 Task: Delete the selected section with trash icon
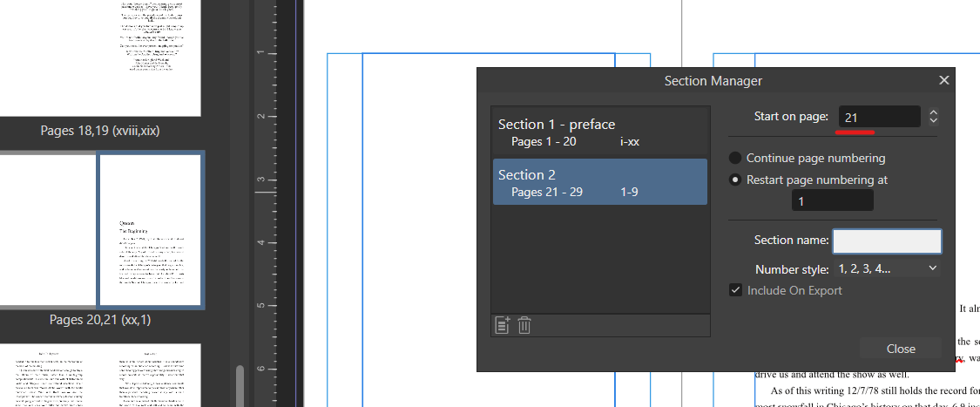tap(524, 325)
